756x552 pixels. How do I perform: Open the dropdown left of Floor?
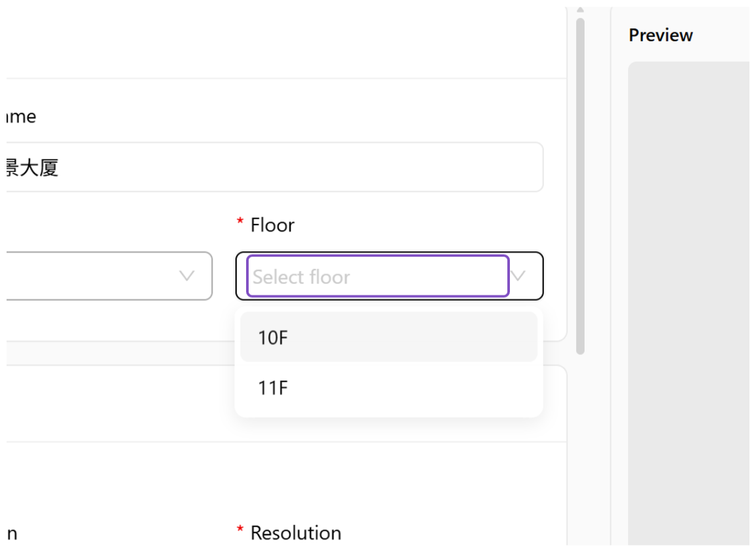pyautogui.click(x=109, y=276)
